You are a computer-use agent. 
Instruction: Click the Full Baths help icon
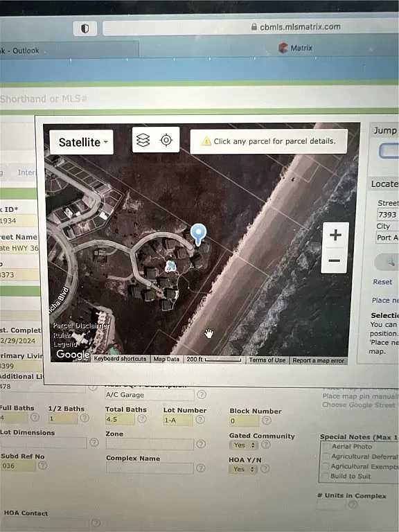(35, 417)
